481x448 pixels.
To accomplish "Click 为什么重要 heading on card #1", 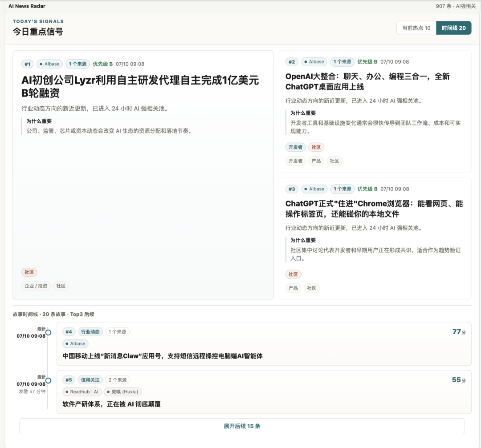I will point(39,121).
